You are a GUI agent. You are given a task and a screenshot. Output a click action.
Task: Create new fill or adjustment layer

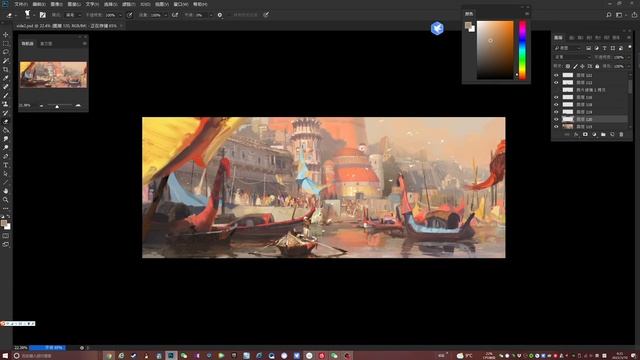[594, 134]
